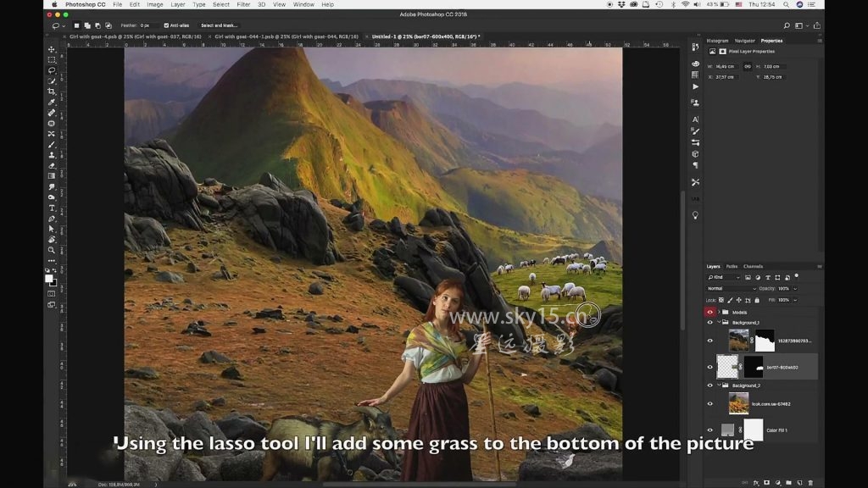Toggle the Anti-alias checkbox
The image size is (868, 488).
point(166,25)
